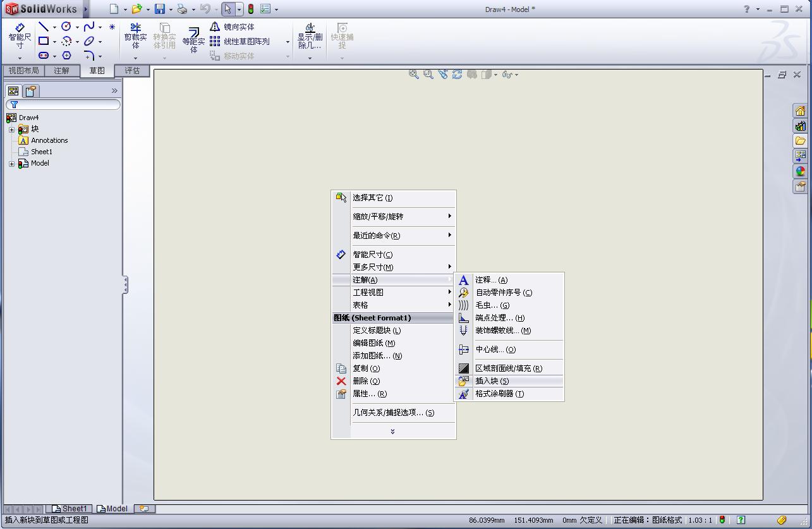Click the Zoom to Fit magnifier icon
Screen dimensions: 812x529
[414, 74]
